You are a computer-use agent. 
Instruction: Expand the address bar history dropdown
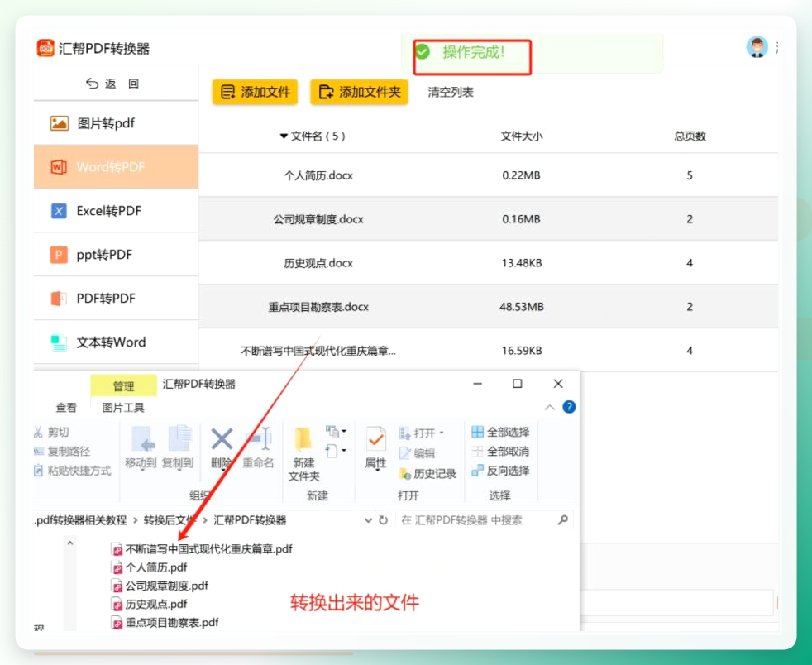click(368, 520)
